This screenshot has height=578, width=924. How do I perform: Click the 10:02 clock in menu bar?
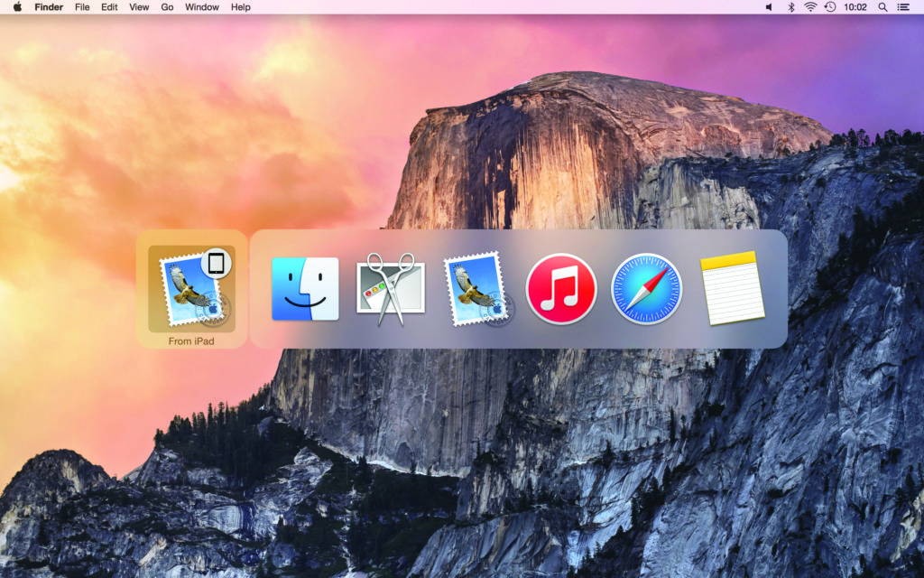point(855,7)
